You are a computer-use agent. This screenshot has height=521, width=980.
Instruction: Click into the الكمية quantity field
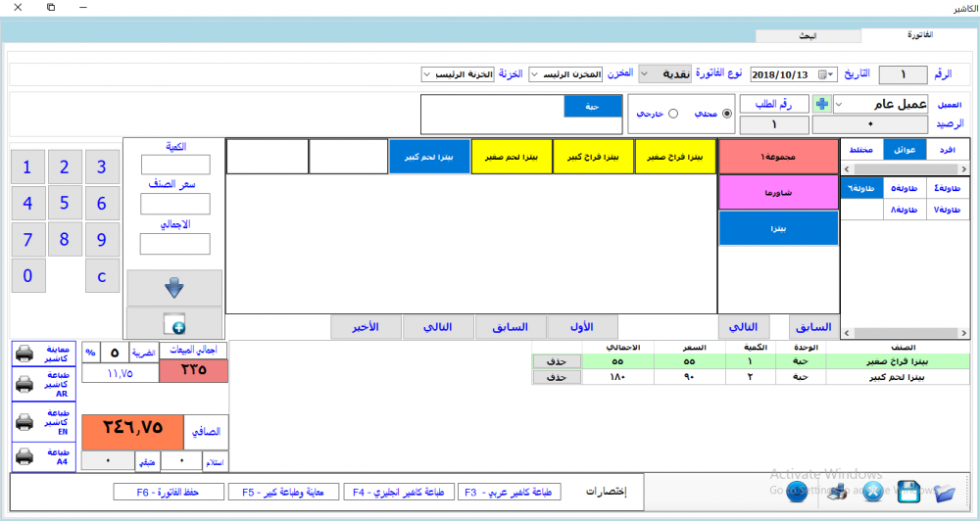(175, 165)
